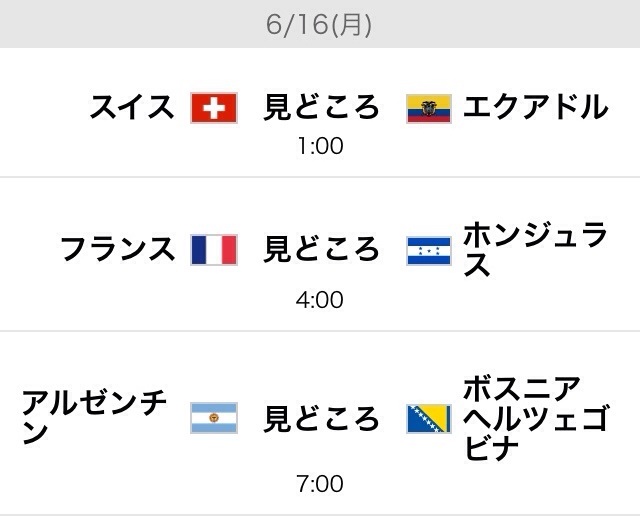Screen dimensions: 640x530
Task: Click the 4:00 kickoff time
Action: [320, 299]
